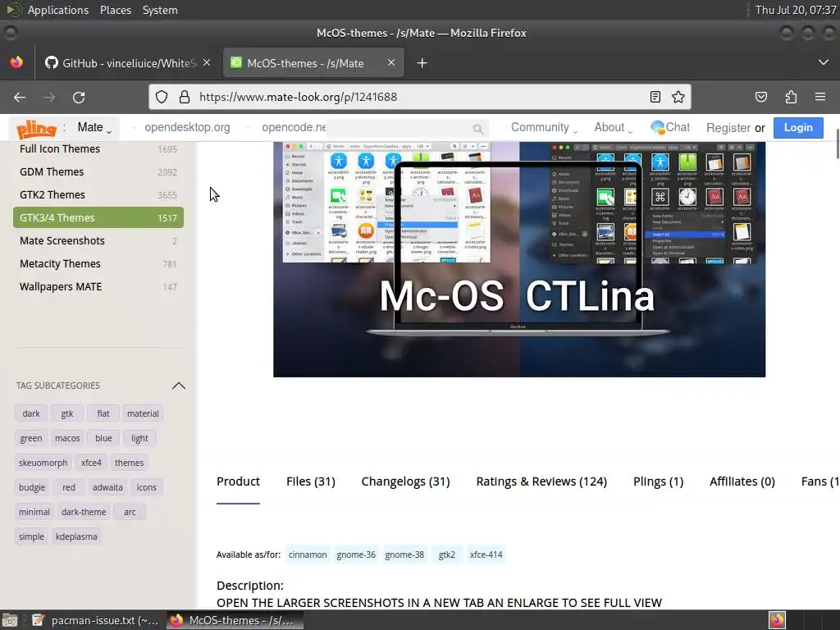Screen dimensions: 840x630
Task: Open the Firefox hamburger menu
Action: click(x=820, y=97)
